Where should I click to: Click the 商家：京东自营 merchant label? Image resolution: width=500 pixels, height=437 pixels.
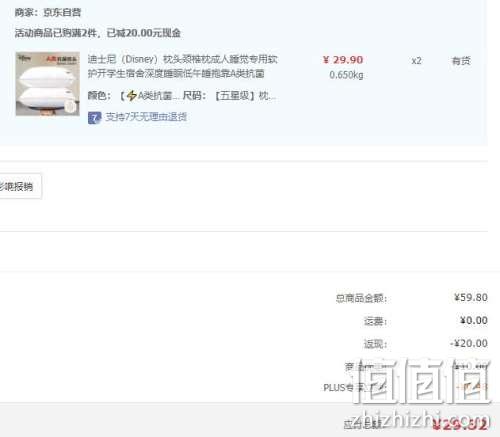click(x=48, y=13)
